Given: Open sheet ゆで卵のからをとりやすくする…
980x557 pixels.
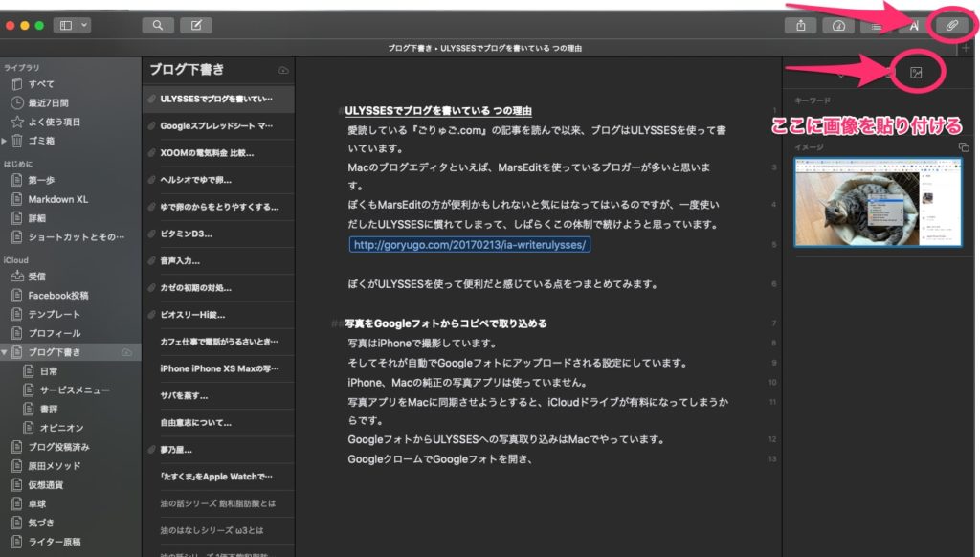Looking at the screenshot, I should [x=218, y=207].
